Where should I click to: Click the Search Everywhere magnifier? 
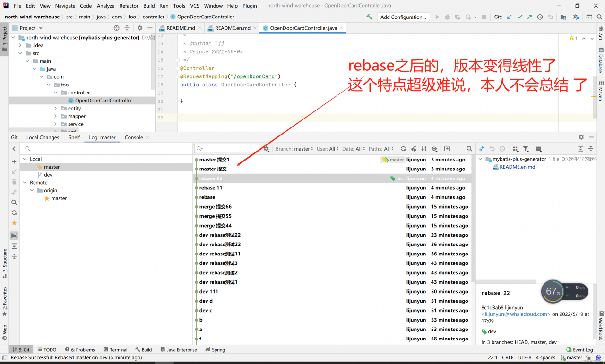click(599, 17)
